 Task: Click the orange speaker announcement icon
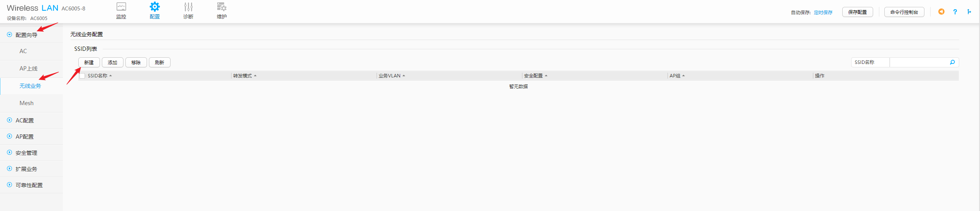pyautogui.click(x=941, y=12)
